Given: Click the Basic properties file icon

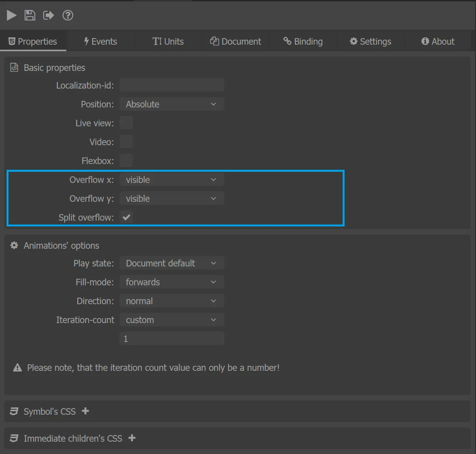Looking at the screenshot, I should 14,67.
